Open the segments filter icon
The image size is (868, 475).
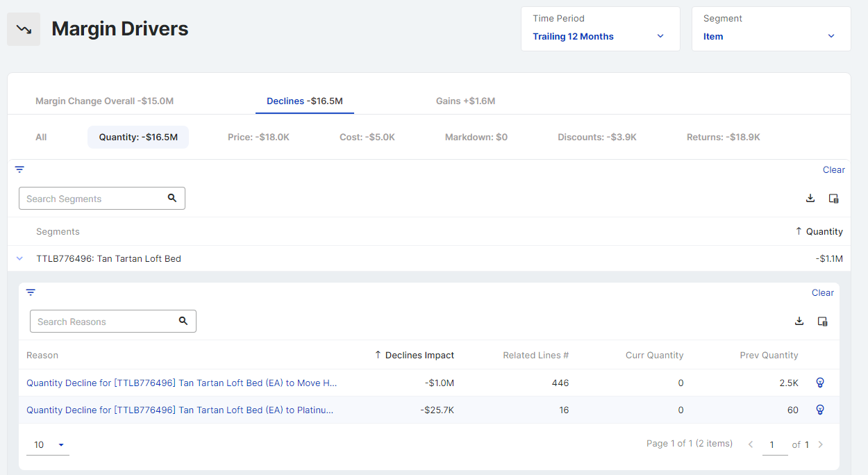[19, 169]
